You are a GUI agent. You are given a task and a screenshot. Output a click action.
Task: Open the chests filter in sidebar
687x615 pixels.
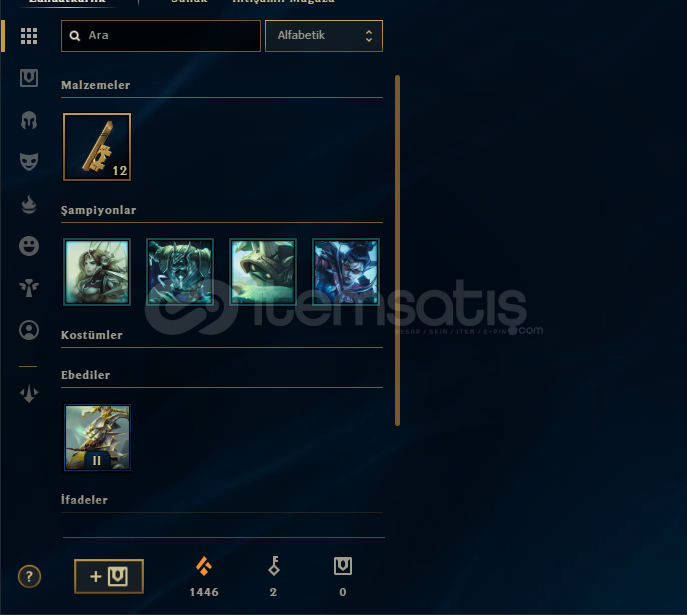(x=29, y=78)
